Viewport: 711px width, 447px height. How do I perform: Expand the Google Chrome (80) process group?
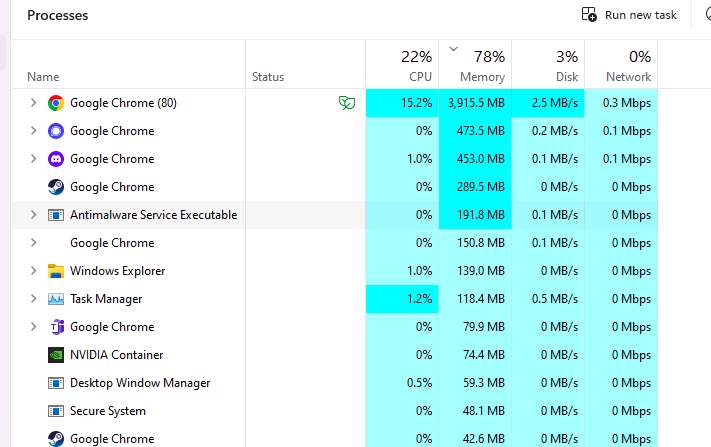32,103
